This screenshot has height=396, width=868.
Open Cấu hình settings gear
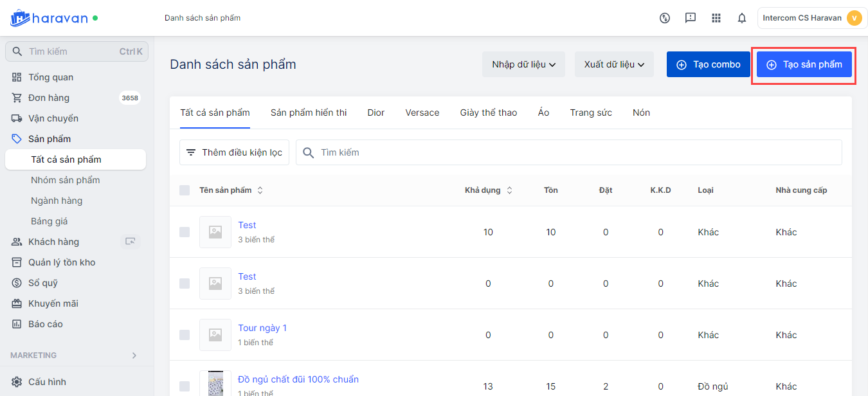pos(17,382)
